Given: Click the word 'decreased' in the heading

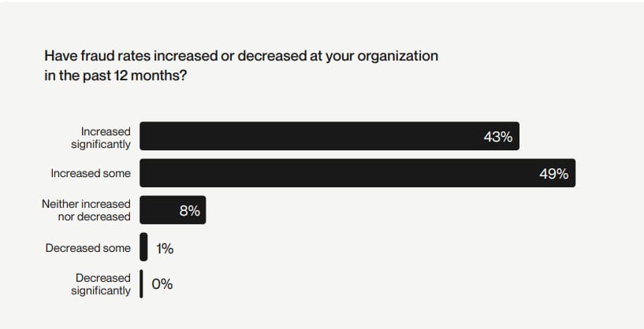Looking at the screenshot, I should 272,55.
